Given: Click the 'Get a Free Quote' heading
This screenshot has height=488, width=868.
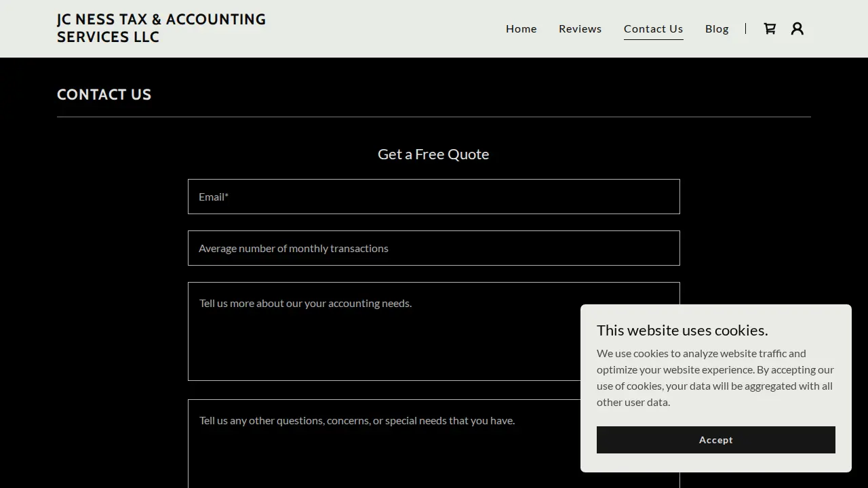Looking at the screenshot, I should pos(433,154).
